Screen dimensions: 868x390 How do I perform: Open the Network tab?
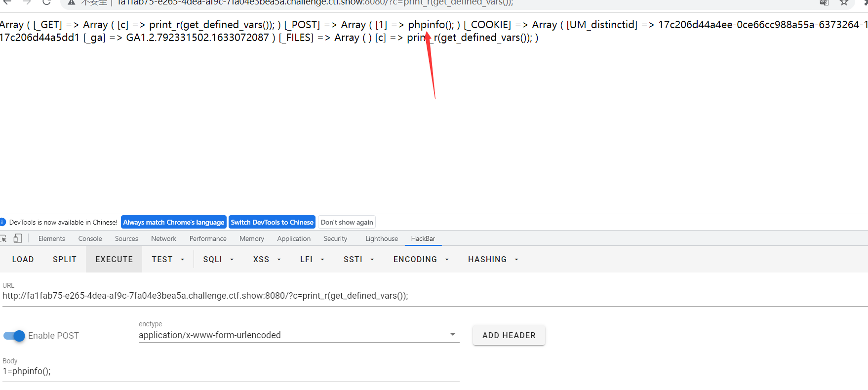coord(164,238)
